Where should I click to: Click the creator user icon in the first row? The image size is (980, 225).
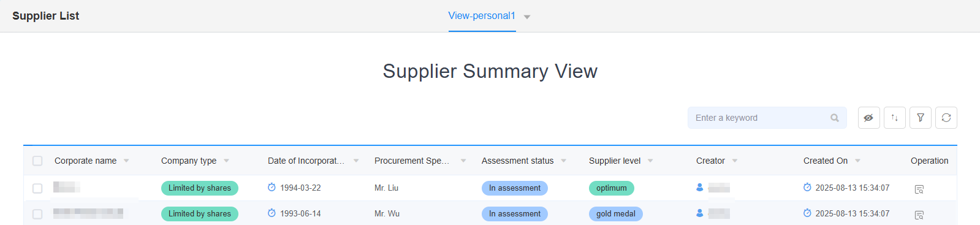(700, 188)
